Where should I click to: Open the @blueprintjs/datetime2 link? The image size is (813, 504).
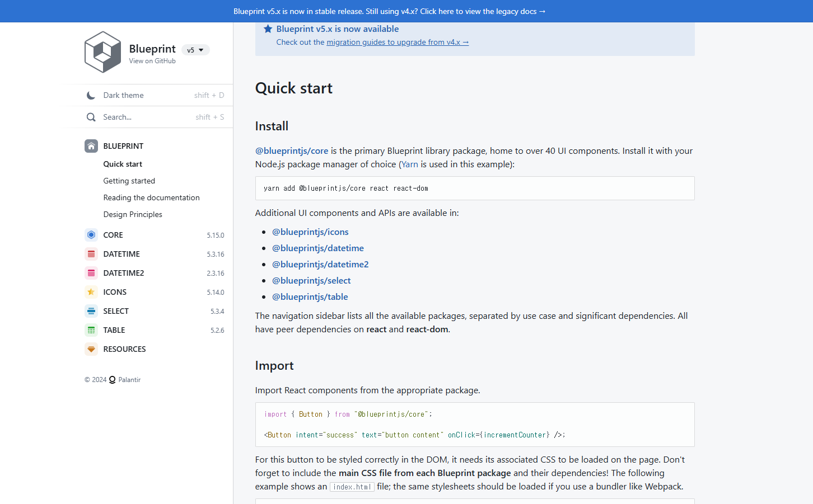coord(320,264)
